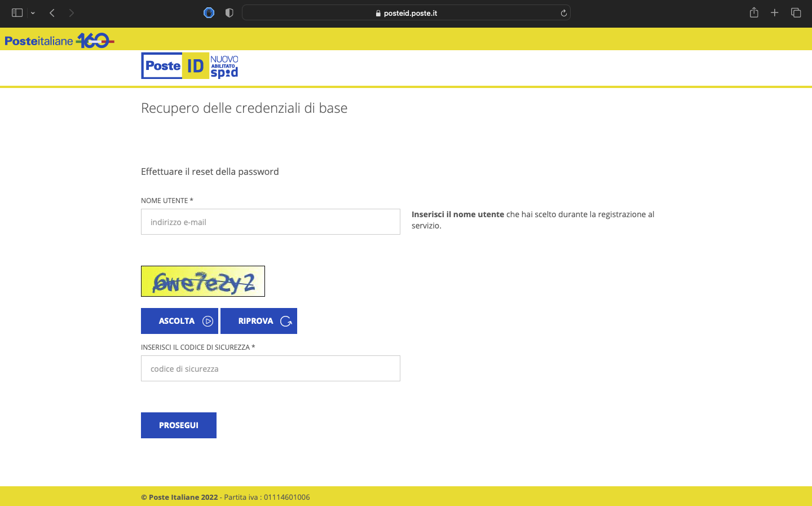Viewport: 812px width, 506px height.
Task: Open the Safari privacy shield icon
Action: coord(229,12)
